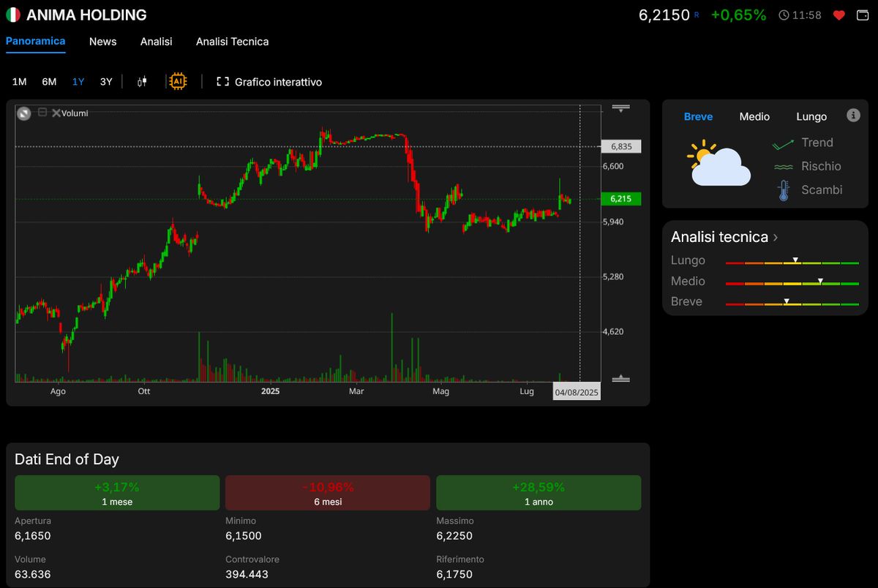The width and height of the screenshot is (878, 588).
Task: Click the Rischio waves icon
Action: 783,167
